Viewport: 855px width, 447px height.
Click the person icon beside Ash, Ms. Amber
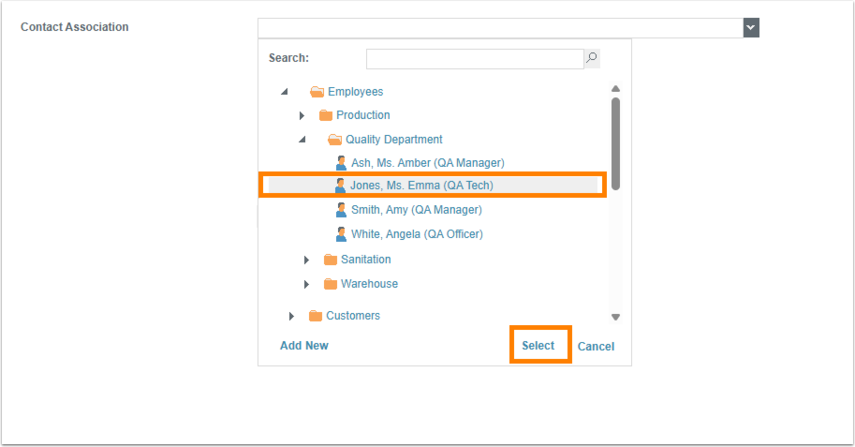341,162
